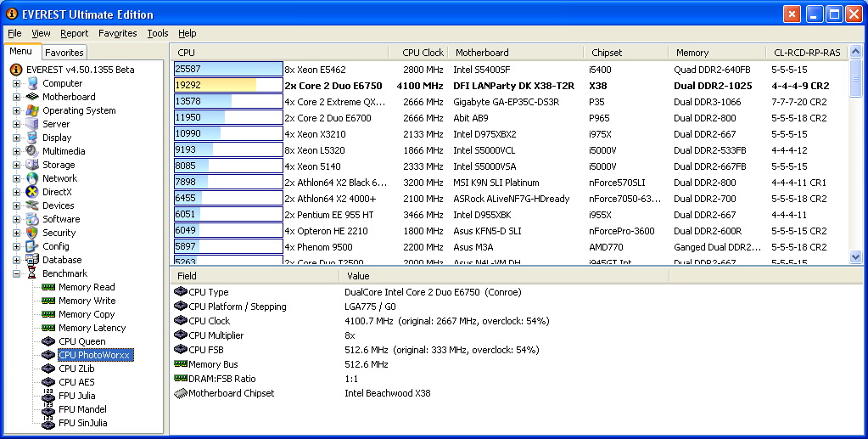This screenshot has height=439, width=868.
Task: Expand the Database tree node
Action: click(17, 260)
